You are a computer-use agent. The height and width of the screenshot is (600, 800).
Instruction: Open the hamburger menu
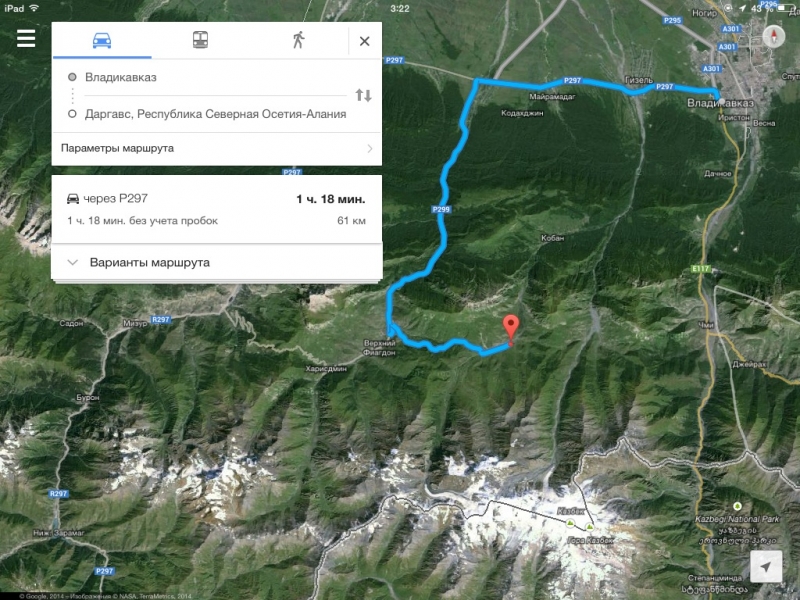(x=26, y=38)
